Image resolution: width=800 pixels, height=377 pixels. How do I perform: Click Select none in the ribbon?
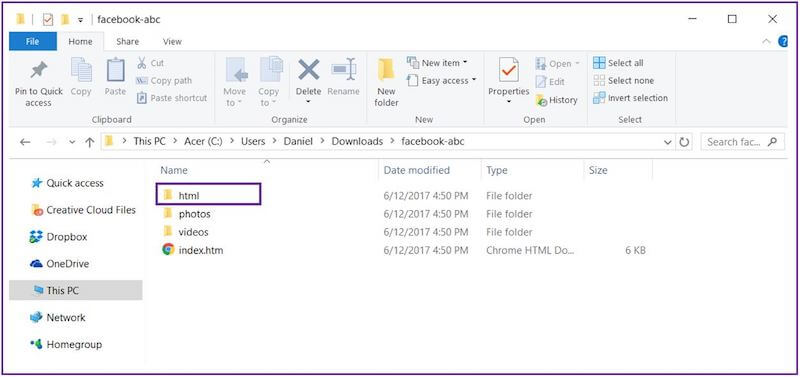pyautogui.click(x=623, y=81)
